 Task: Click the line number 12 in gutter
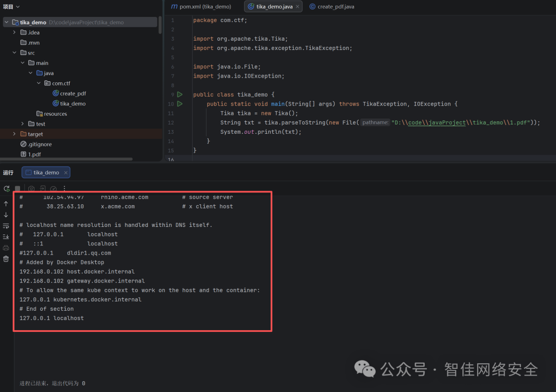(171, 122)
